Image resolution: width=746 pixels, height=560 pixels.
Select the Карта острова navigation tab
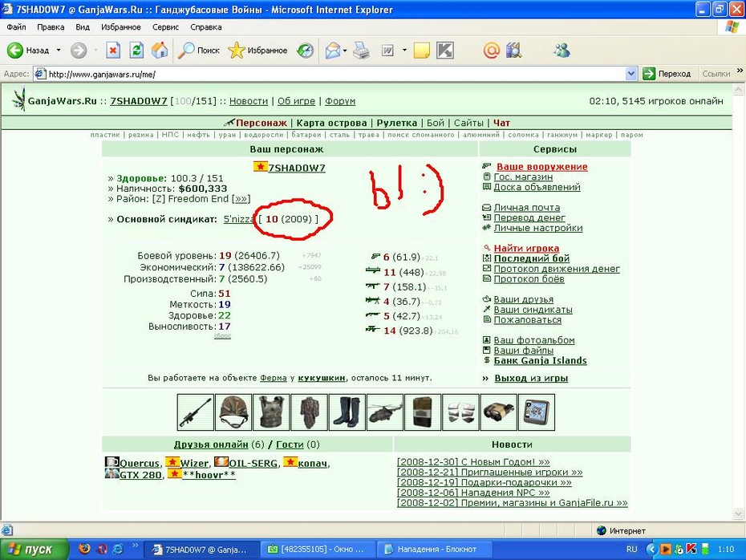click(x=331, y=124)
